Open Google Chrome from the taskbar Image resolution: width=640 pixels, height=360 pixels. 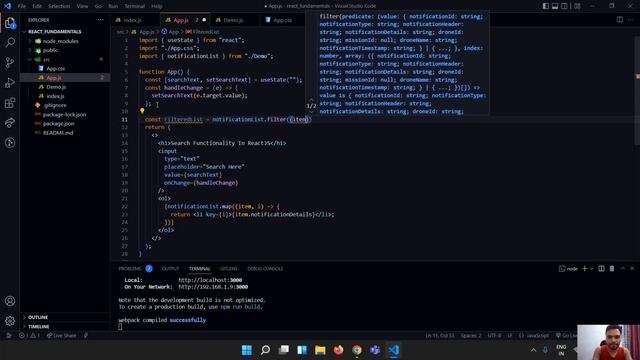(x=357, y=350)
